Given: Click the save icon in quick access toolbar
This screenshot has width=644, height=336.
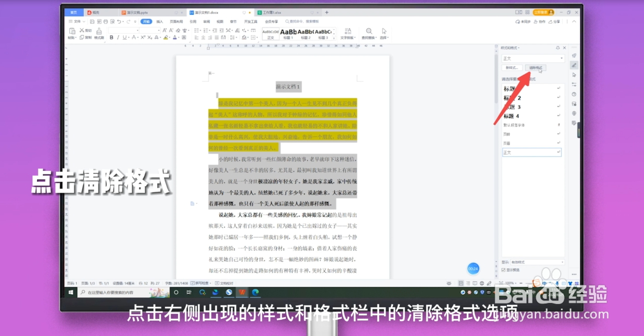Looking at the screenshot, I should click(x=92, y=21).
